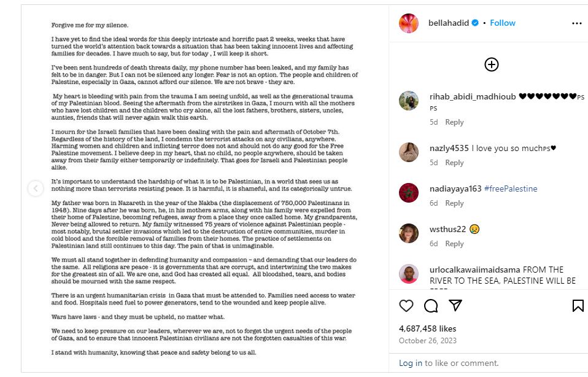Open the three-dot more options menu
This screenshot has width=588, height=377.
pos(576,23)
